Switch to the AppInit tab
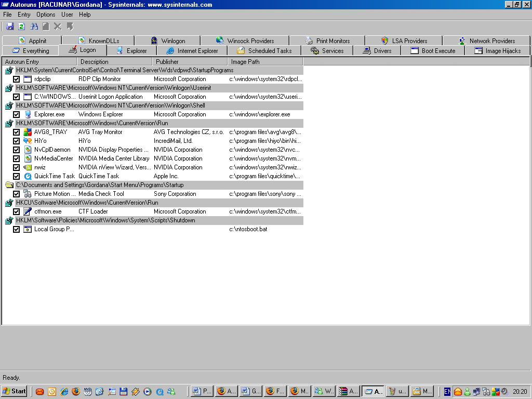Image resolution: width=532 pixels, height=399 pixels. click(x=32, y=41)
